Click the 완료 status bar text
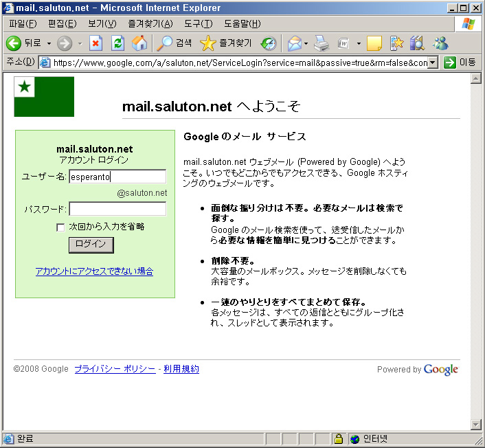The height and width of the screenshot is (448, 485). coord(25,438)
